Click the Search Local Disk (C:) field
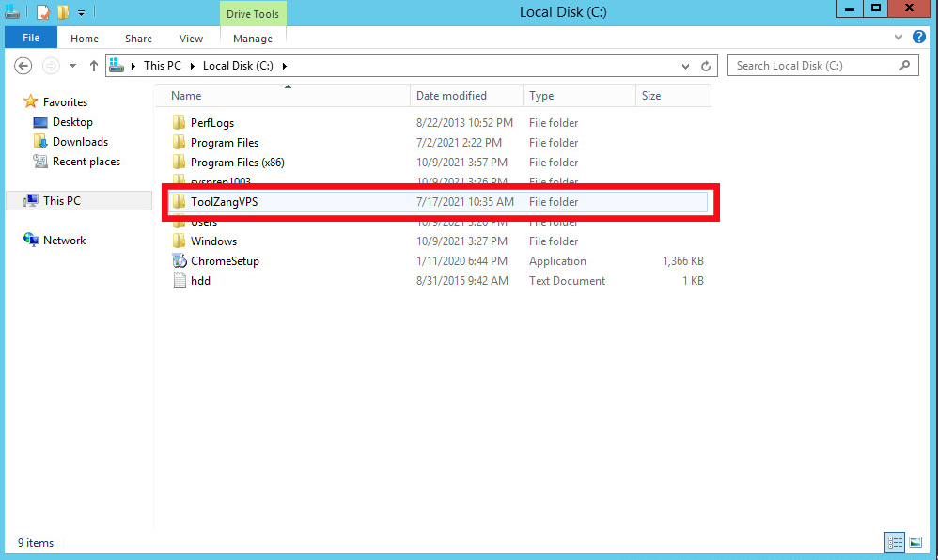 tap(813, 66)
